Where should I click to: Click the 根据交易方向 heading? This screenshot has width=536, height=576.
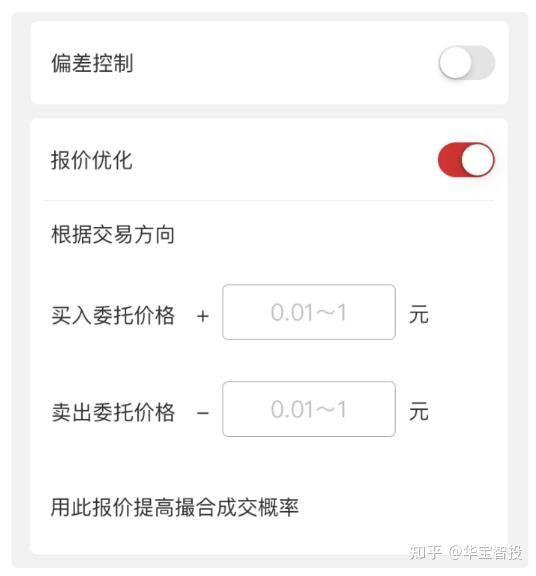coord(113,234)
